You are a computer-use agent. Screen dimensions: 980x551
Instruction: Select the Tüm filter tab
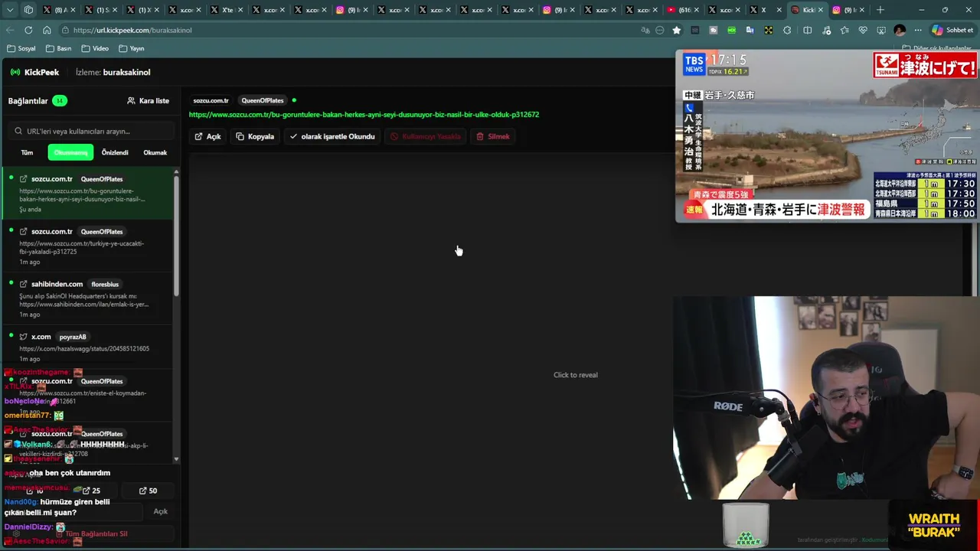pyautogui.click(x=27, y=152)
